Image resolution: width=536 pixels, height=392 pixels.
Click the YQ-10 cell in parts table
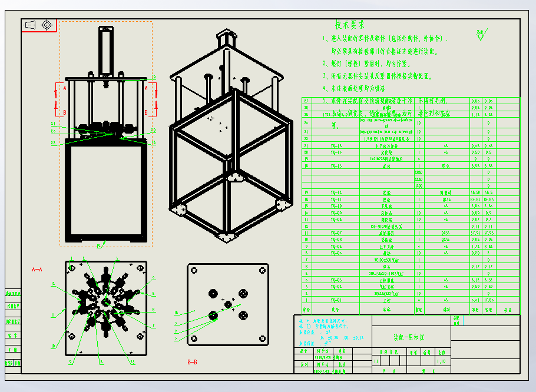point(336,206)
